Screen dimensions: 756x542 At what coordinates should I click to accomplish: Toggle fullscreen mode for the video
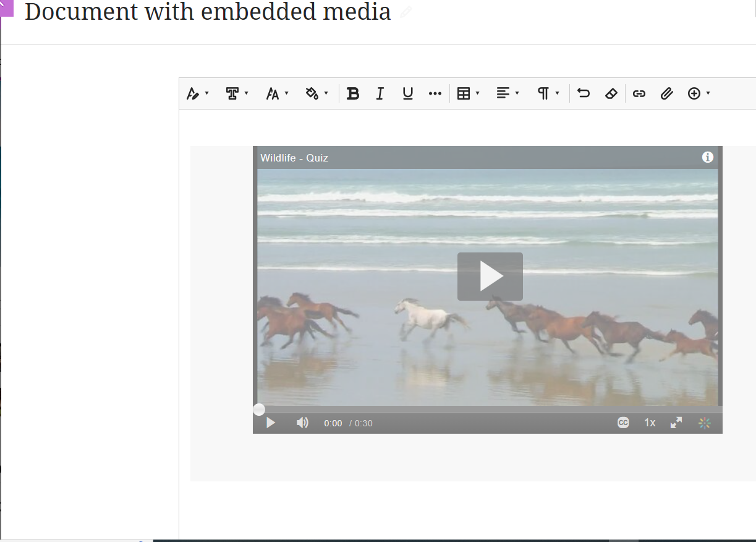tap(676, 423)
